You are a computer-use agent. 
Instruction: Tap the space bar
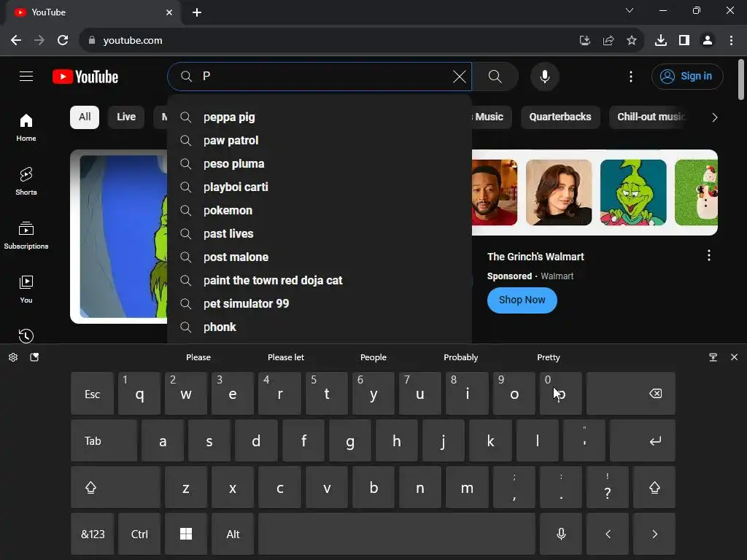click(x=396, y=534)
